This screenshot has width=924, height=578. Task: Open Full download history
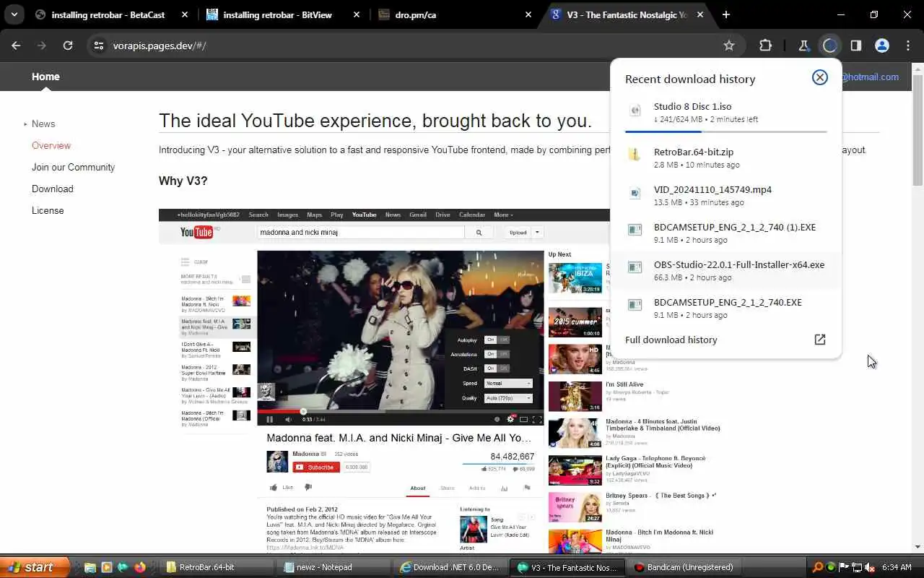tap(671, 340)
